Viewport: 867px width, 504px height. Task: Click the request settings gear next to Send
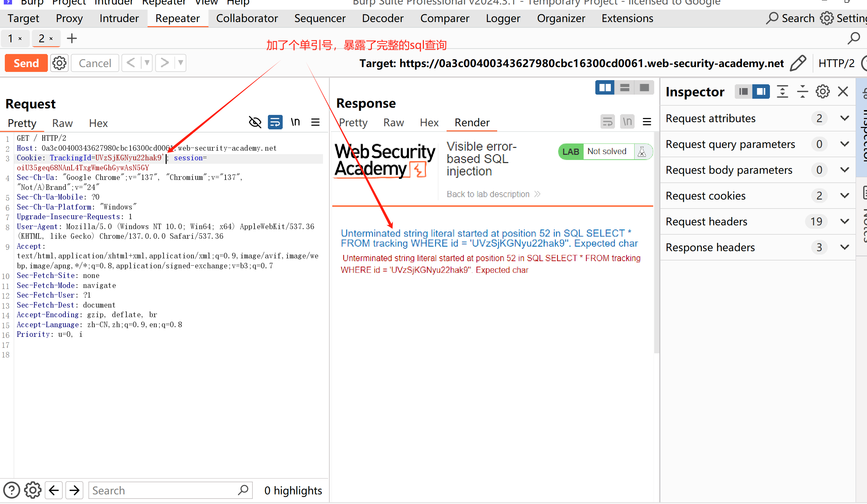click(x=59, y=63)
